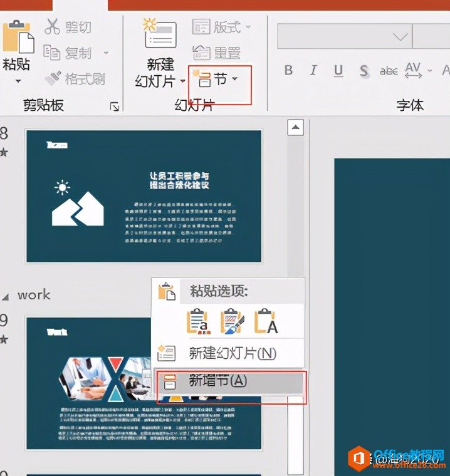The image size is (450, 476).
Task: Click the slide 8 animation star icon
Action: pyautogui.click(x=4, y=153)
